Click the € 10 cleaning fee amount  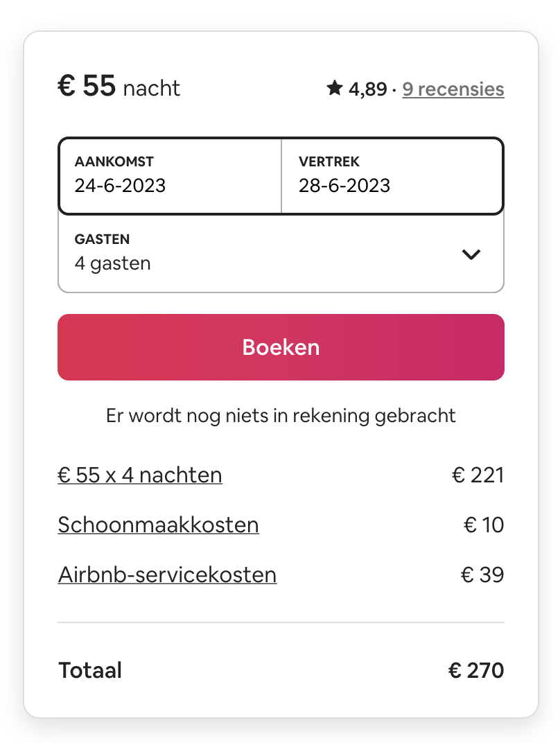pos(483,525)
